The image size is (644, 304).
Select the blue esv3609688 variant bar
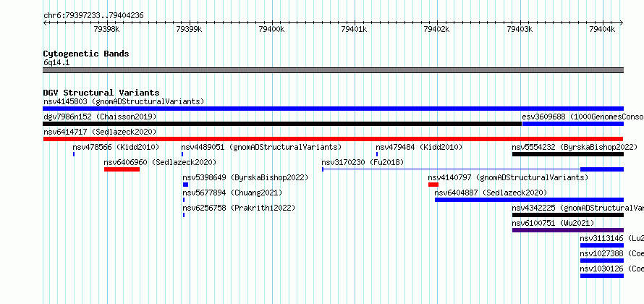pos(573,124)
